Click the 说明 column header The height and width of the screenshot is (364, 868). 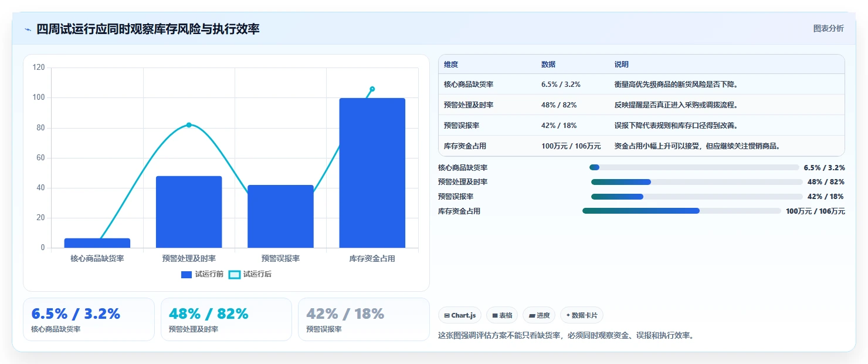coord(622,65)
